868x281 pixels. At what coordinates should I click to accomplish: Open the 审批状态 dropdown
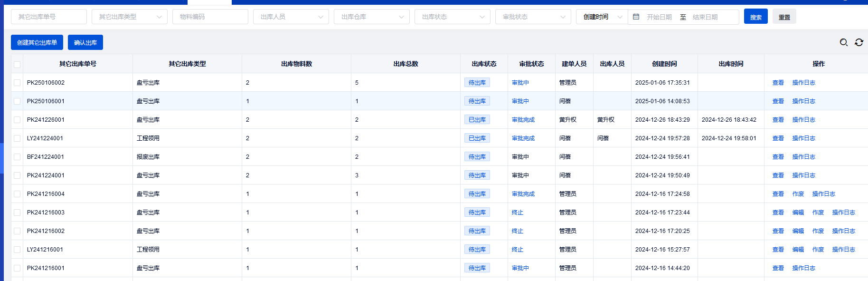coord(533,17)
